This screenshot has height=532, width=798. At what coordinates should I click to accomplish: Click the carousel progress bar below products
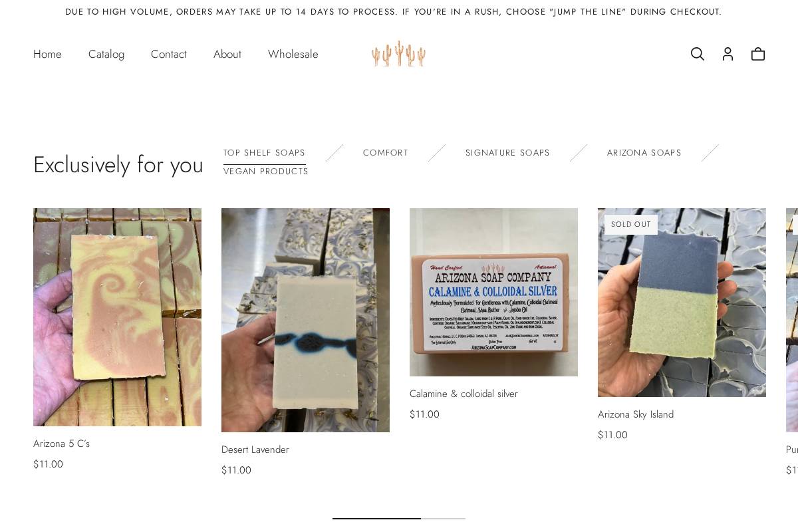tap(399, 518)
